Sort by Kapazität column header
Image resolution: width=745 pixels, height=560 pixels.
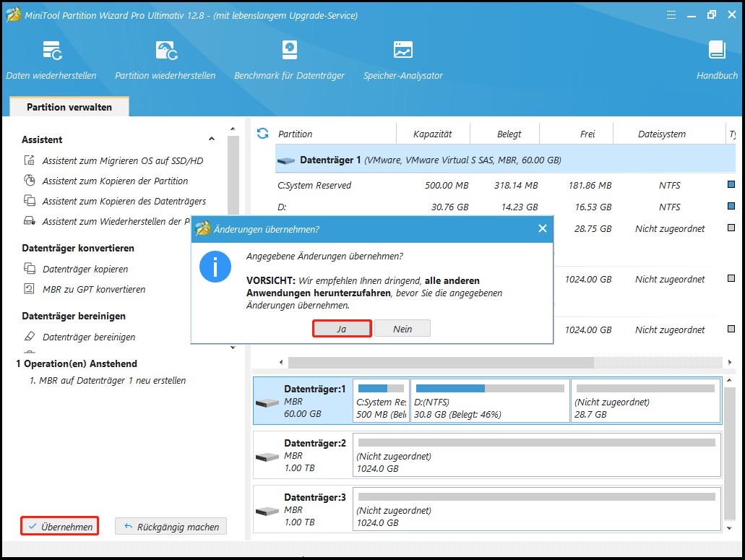click(432, 134)
